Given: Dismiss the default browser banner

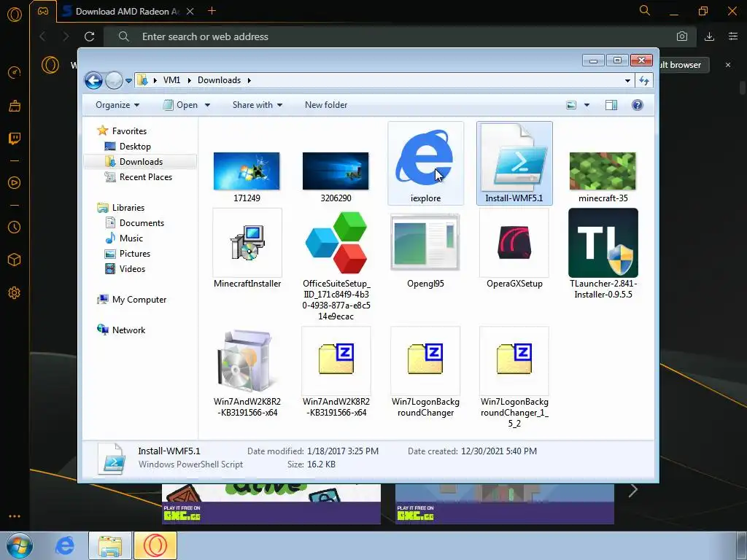Looking at the screenshot, I should [x=727, y=65].
